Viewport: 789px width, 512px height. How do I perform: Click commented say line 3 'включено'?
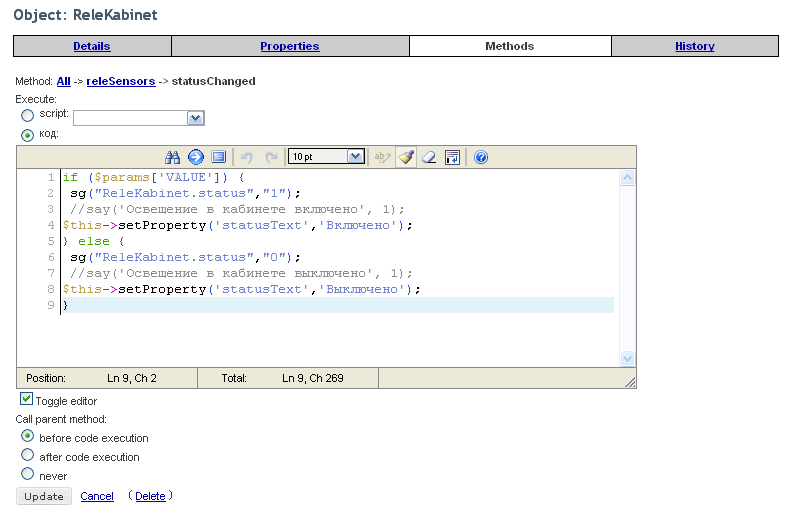click(237, 209)
